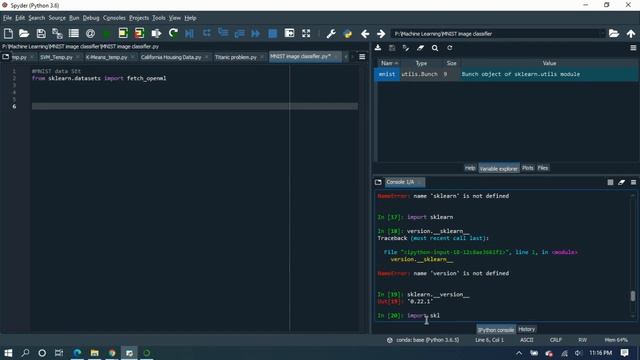Run selection or current line icon
Image resolution: width=640 pixels, height=360 pixels.
[x=156, y=33]
